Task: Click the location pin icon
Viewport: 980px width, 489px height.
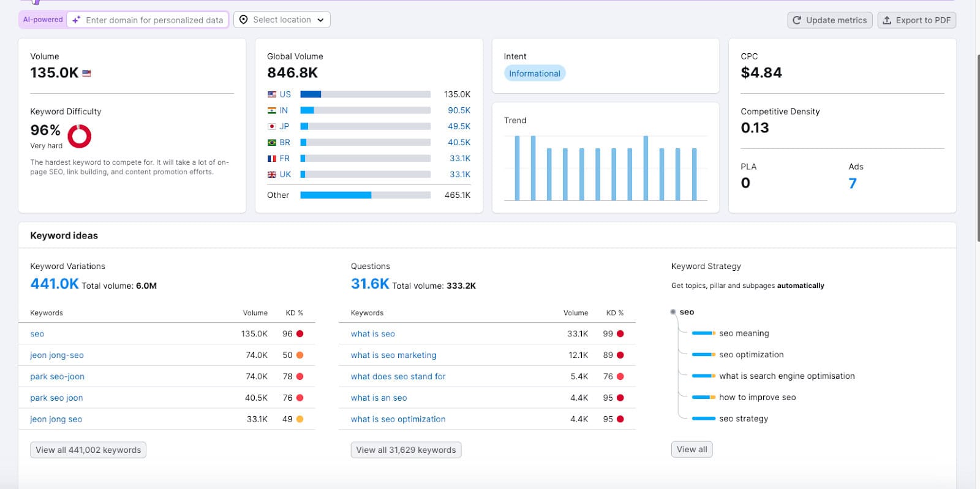Action: [x=243, y=20]
